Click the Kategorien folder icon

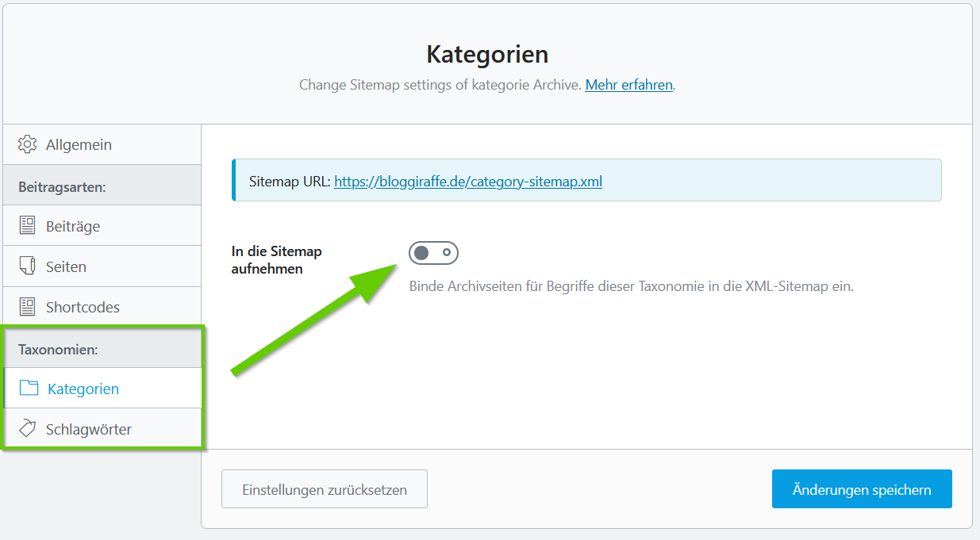tap(29, 389)
